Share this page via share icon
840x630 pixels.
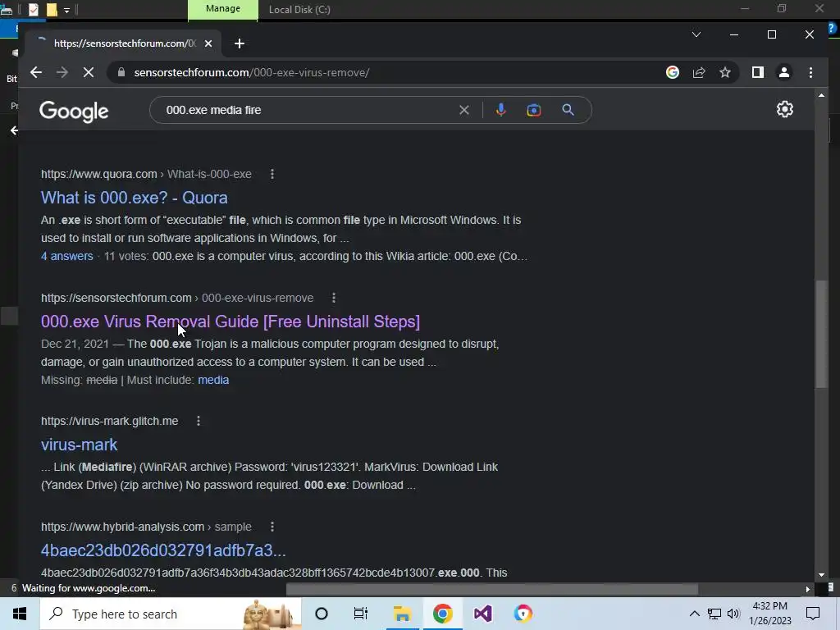(699, 72)
